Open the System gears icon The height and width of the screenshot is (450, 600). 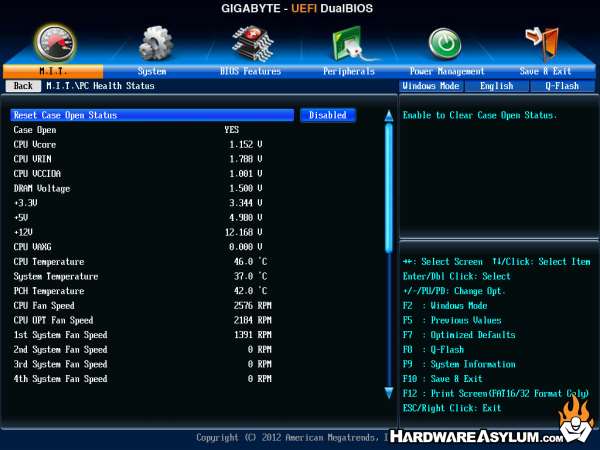pyautogui.click(x=155, y=43)
